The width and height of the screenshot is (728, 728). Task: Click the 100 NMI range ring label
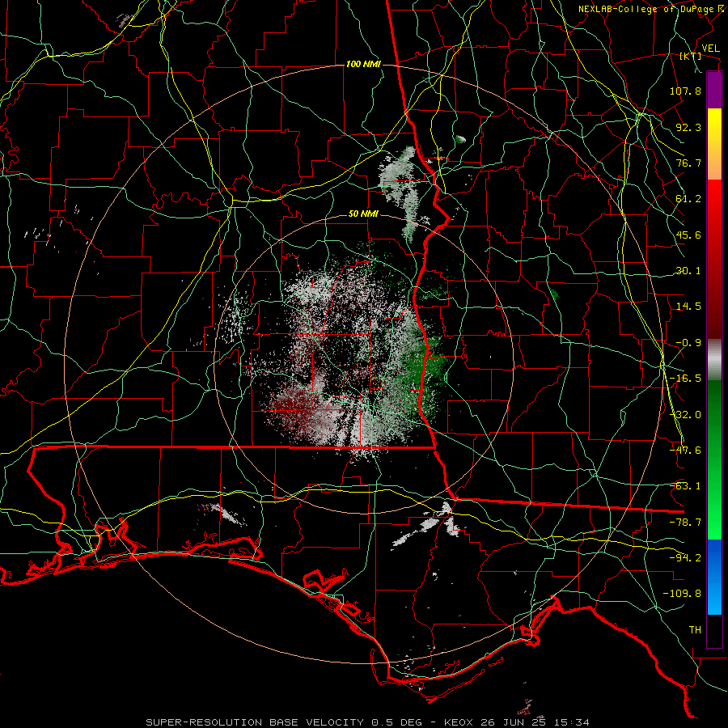[363, 64]
